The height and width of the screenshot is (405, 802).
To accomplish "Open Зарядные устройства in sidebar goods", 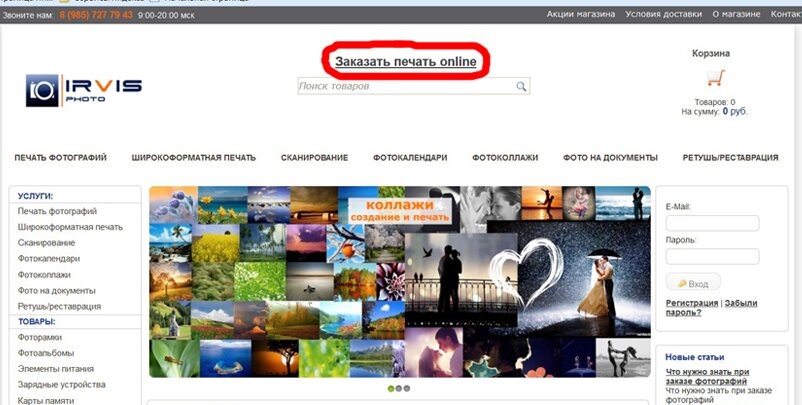I will click(61, 385).
